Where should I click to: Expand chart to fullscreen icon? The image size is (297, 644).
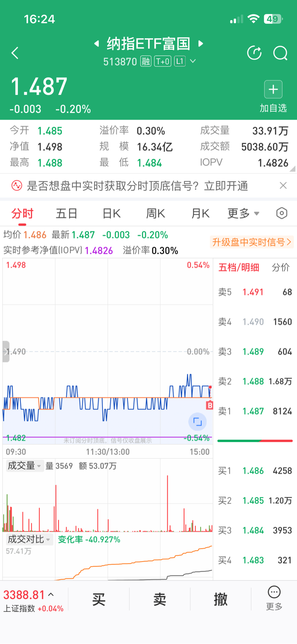[x=198, y=422]
